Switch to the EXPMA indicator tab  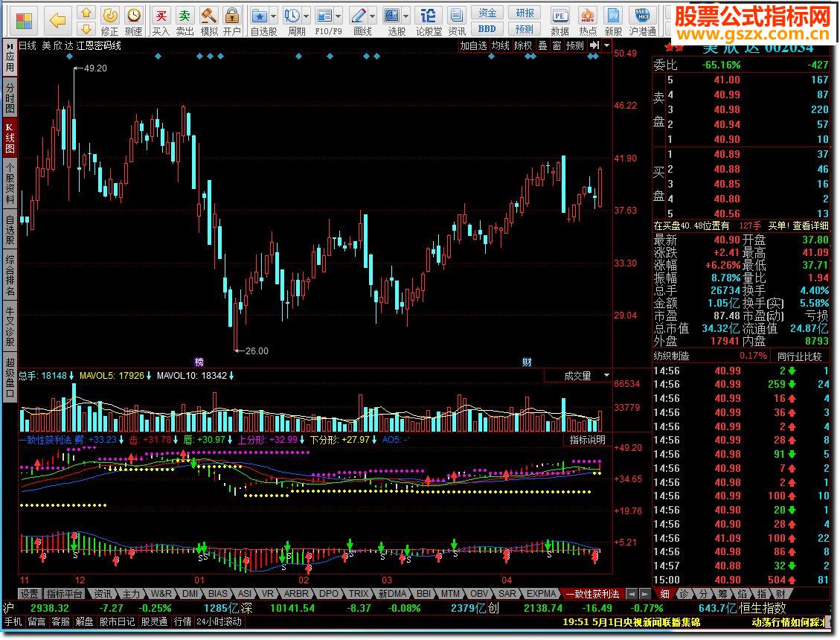click(x=541, y=594)
